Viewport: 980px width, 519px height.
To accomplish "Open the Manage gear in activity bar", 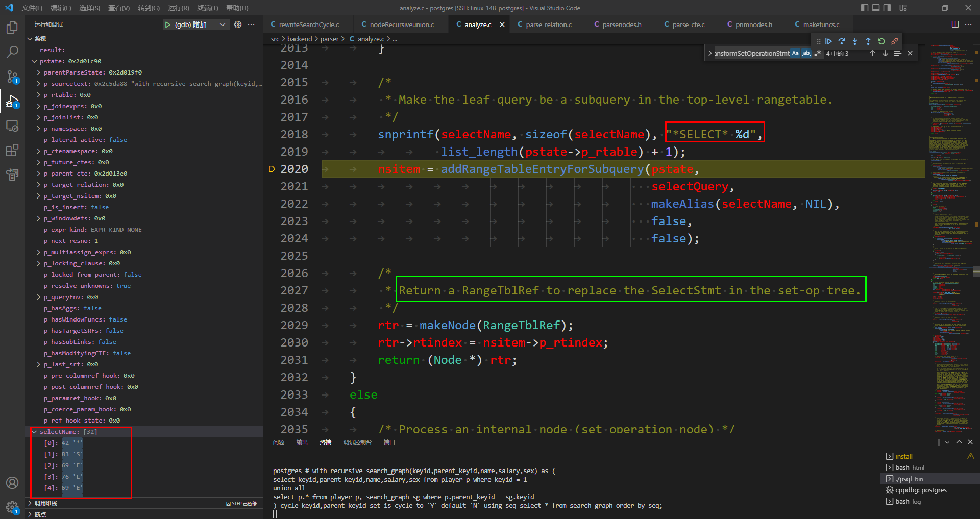I will click(12, 507).
